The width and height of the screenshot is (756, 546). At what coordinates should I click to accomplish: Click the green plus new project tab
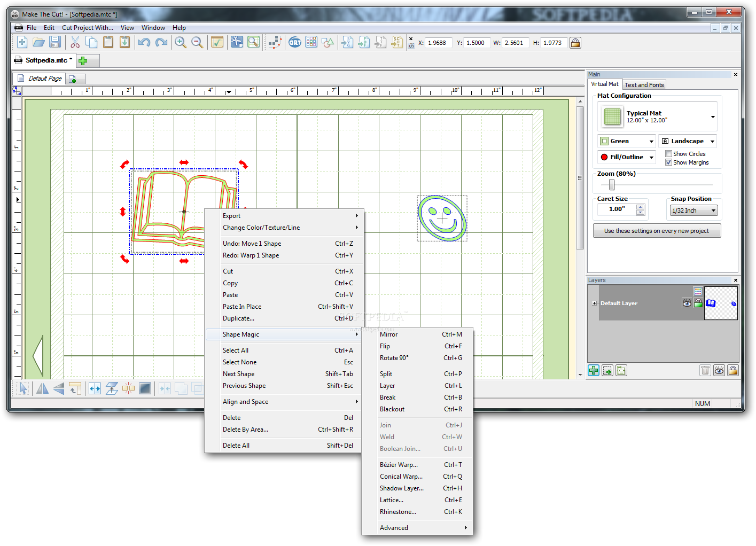[x=83, y=60]
